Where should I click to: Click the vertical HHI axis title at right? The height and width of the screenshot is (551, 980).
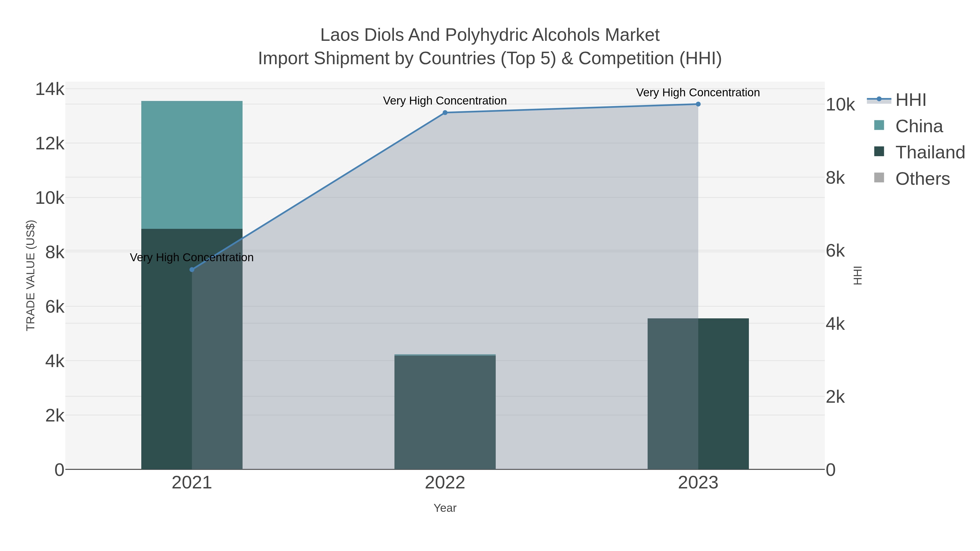tap(857, 275)
